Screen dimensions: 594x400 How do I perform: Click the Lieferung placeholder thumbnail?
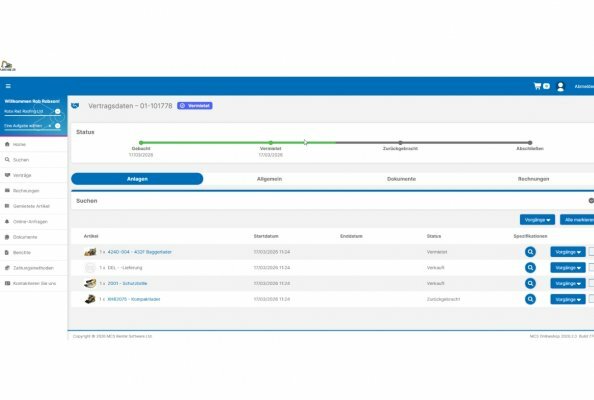coord(90,268)
